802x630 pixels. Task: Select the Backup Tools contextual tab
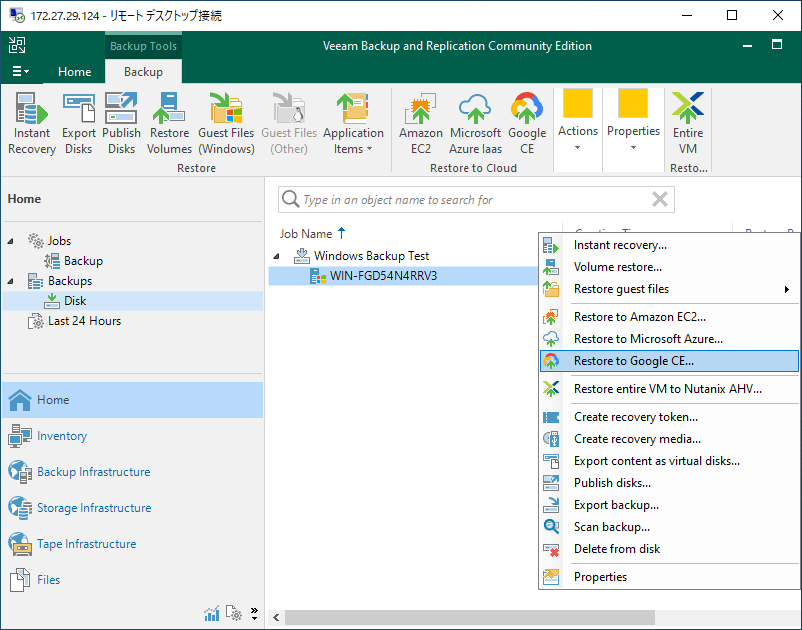143,46
